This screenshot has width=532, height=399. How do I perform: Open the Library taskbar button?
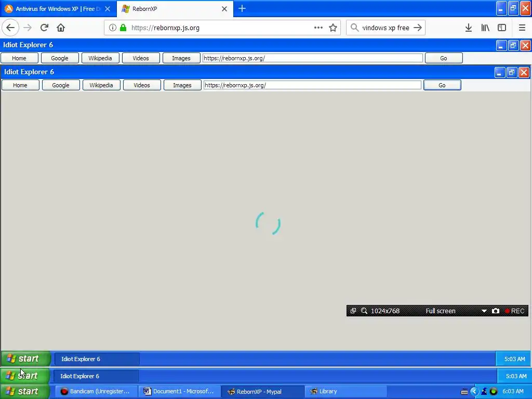pos(345,392)
